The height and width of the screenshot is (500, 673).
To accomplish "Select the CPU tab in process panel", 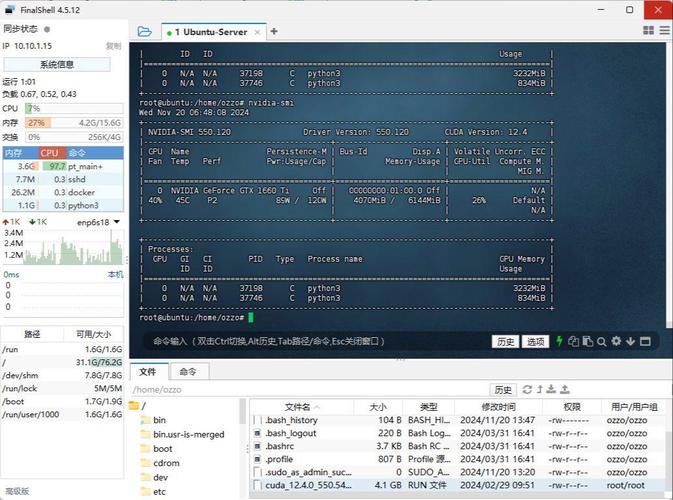I will pyautogui.click(x=50, y=153).
